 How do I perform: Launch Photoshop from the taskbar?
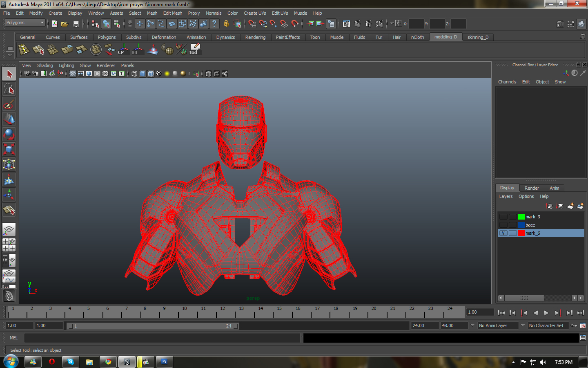165,362
